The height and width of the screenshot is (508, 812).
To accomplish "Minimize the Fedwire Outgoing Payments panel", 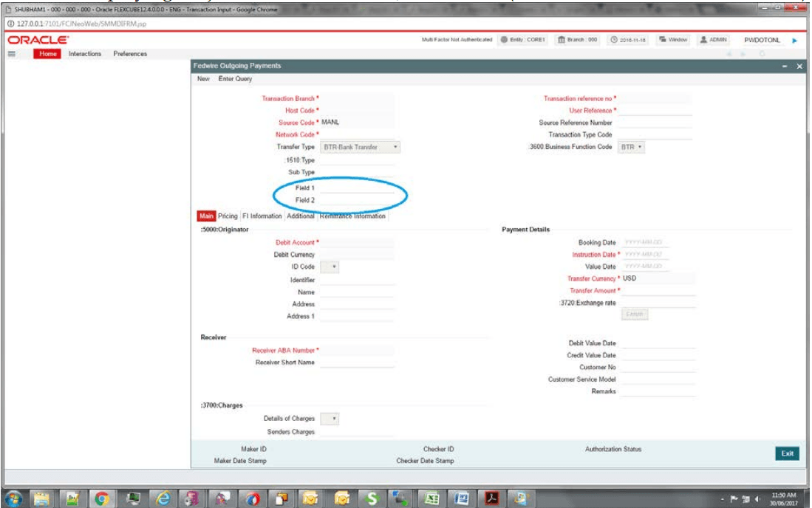I will 785,66.
